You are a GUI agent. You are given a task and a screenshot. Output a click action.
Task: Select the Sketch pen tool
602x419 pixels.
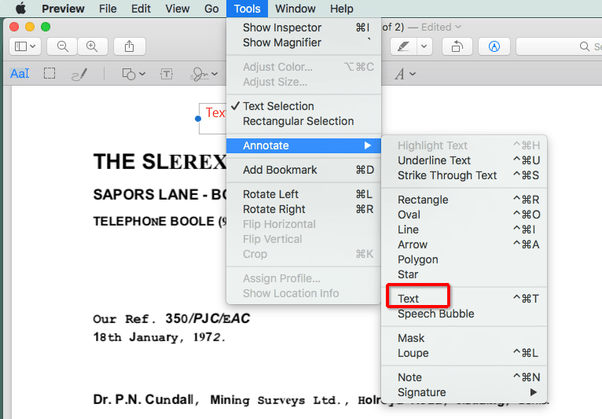tap(79, 74)
